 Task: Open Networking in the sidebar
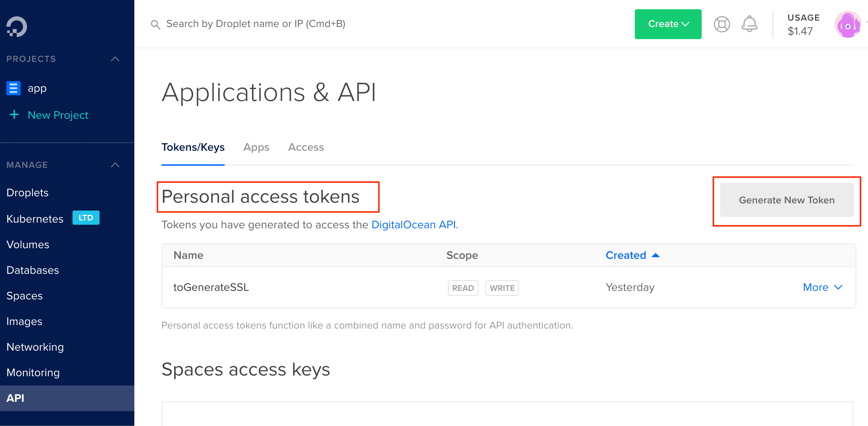coord(35,347)
